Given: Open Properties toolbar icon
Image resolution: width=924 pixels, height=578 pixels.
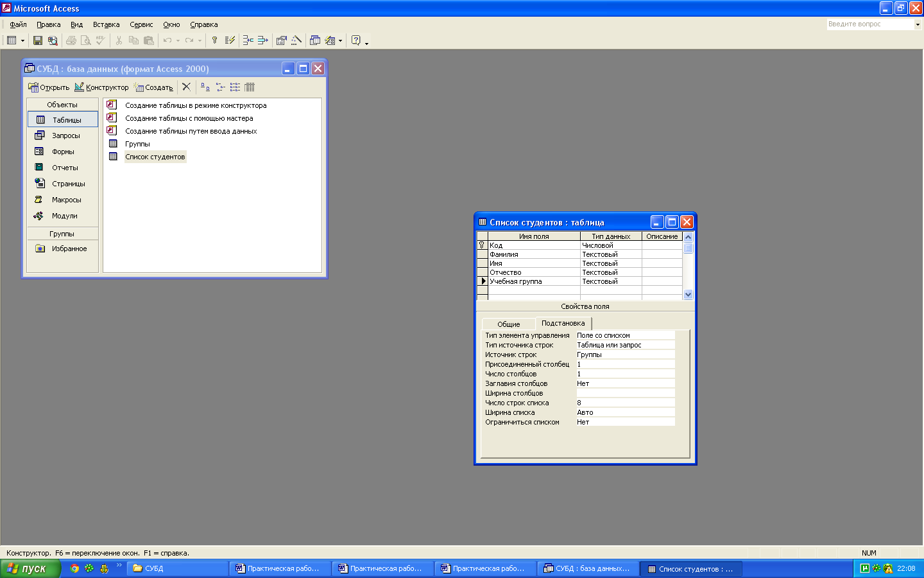Looking at the screenshot, I should (x=281, y=40).
